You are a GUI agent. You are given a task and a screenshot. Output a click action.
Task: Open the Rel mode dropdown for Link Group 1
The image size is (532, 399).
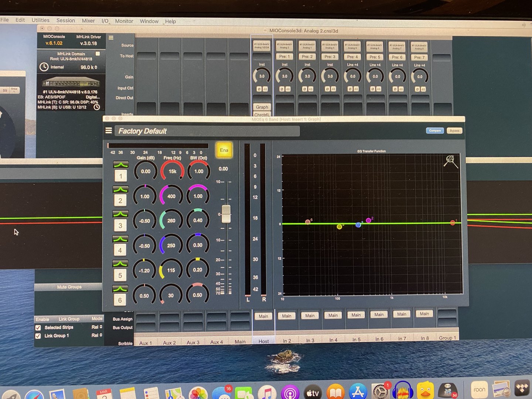coord(97,335)
